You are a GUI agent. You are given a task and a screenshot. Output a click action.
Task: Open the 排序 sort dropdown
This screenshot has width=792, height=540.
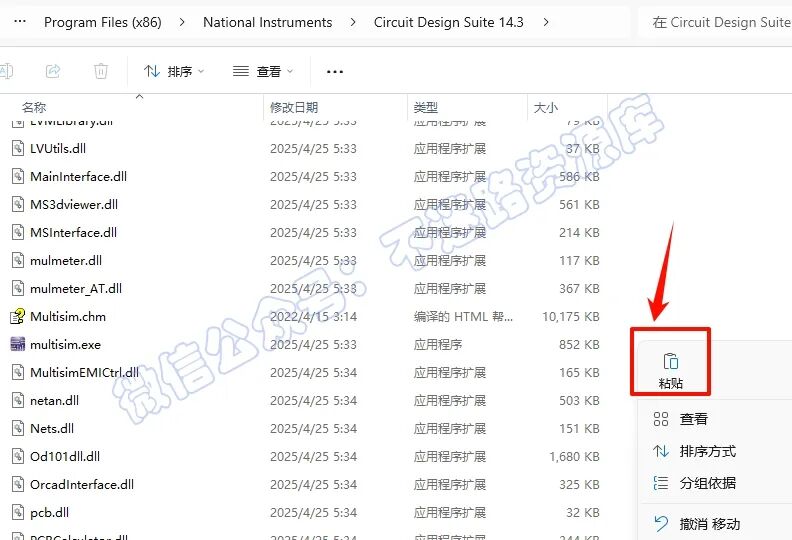coord(174,71)
